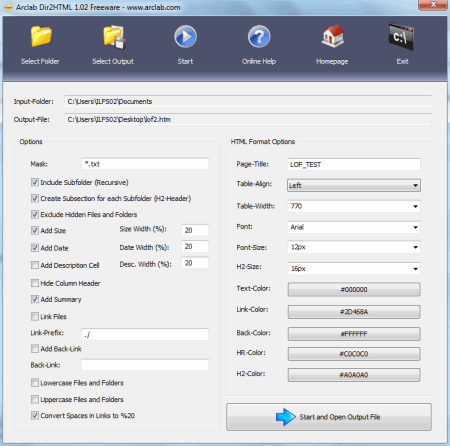Pick Link-Color #2D468A button
450x446 pixels.
click(354, 312)
